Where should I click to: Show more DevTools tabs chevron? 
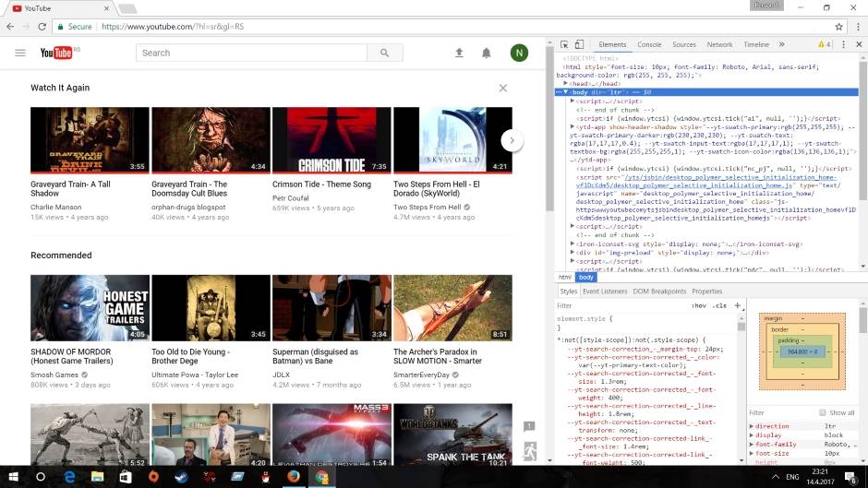781,44
